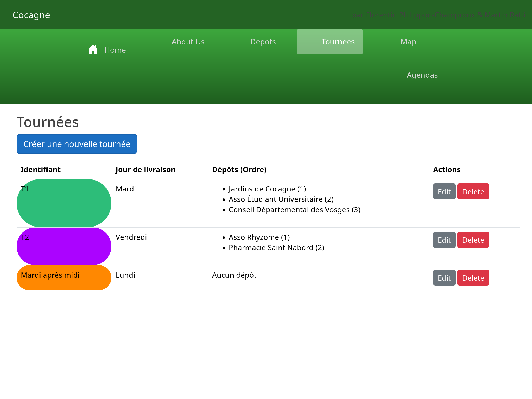Screen dimensions: 532x399
Task: Click the Home house icon
Action: [93, 50]
